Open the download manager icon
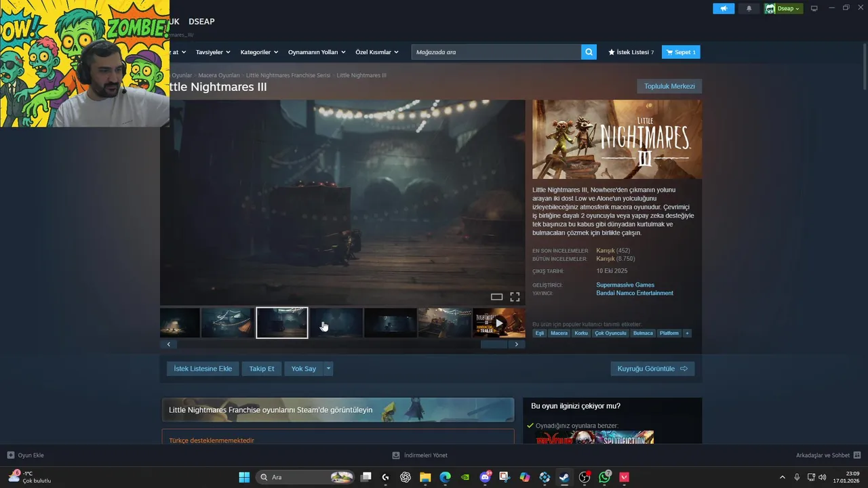Image resolution: width=868 pixels, height=488 pixels. click(396, 455)
